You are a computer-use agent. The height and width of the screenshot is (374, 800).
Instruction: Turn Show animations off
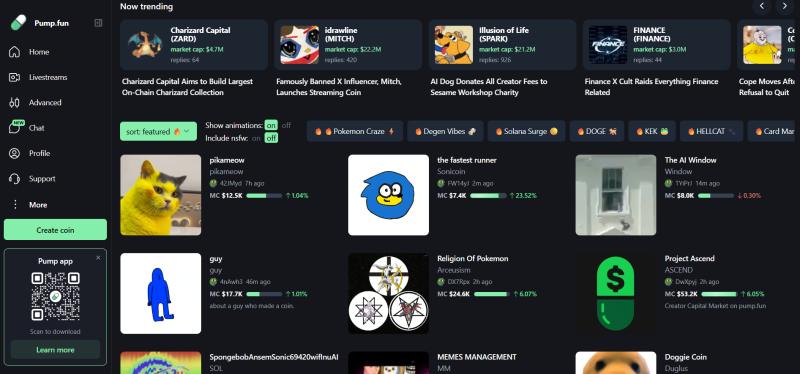pos(286,125)
